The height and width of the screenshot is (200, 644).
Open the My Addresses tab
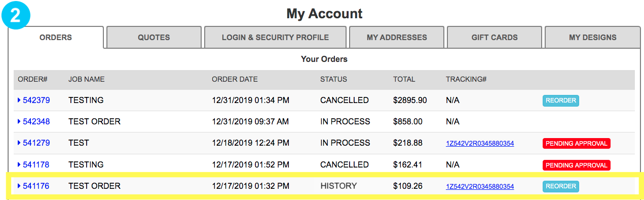click(x=397, y=37)
